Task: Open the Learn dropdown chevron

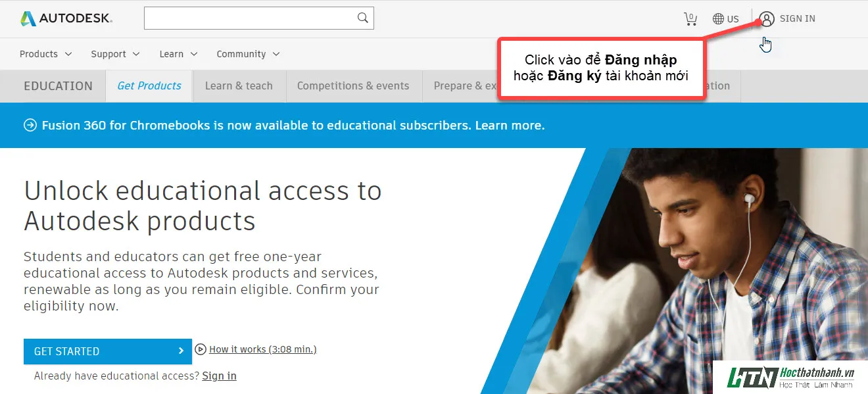Action: 194,54
